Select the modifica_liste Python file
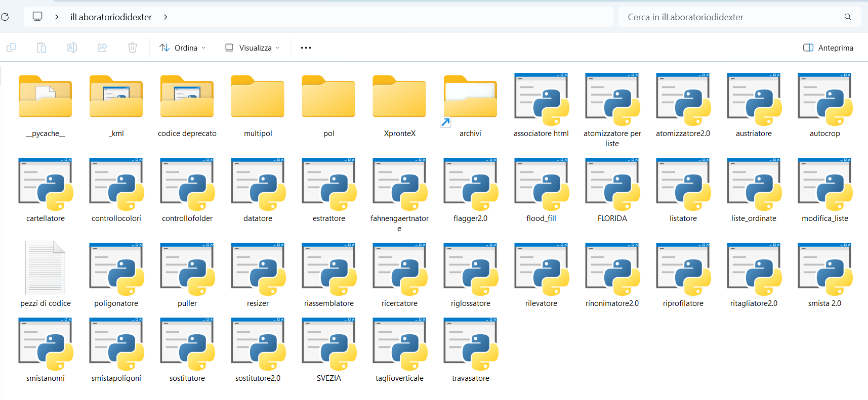Viewport: 868px width, 400px height. point(825,191)
